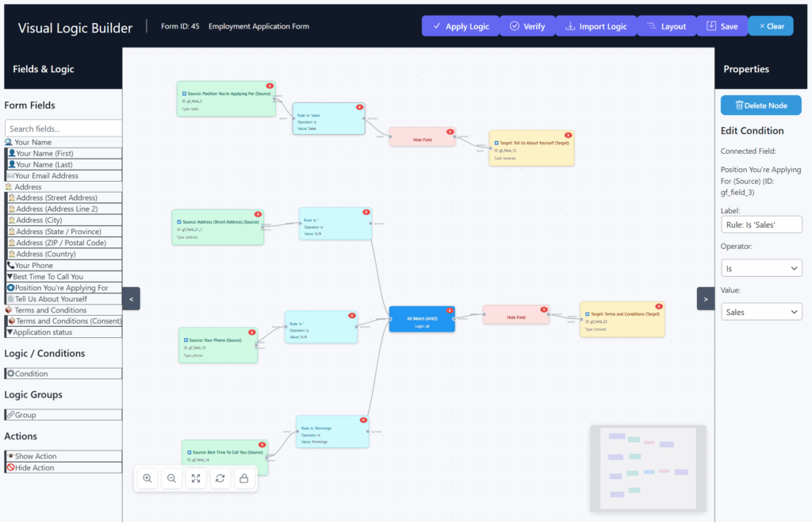Delete the selected node via Delete Node
The height and width of the screenshot is (522, 812).
tap(760, 106)
